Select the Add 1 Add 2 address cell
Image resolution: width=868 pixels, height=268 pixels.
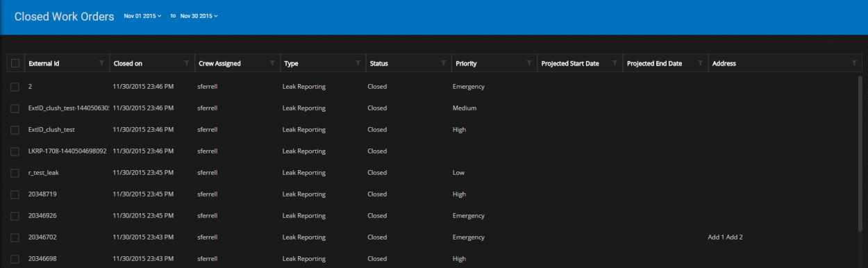point(725,237)
